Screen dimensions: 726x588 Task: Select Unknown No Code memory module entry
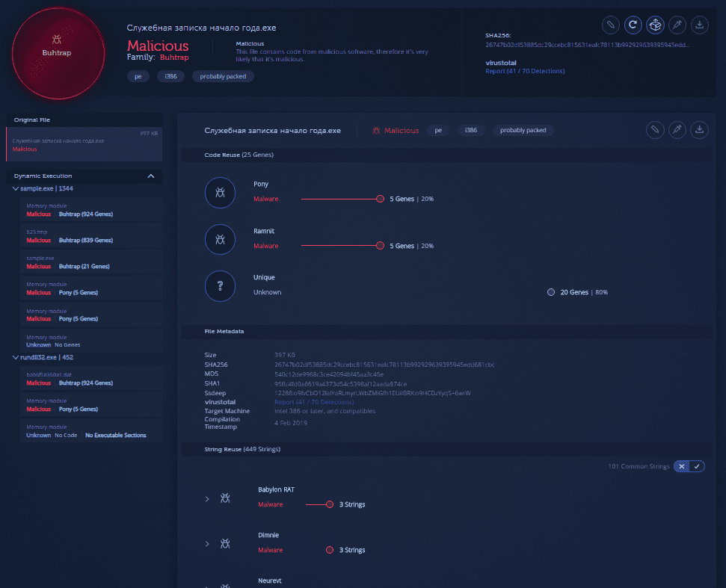[x=91, y=431]
